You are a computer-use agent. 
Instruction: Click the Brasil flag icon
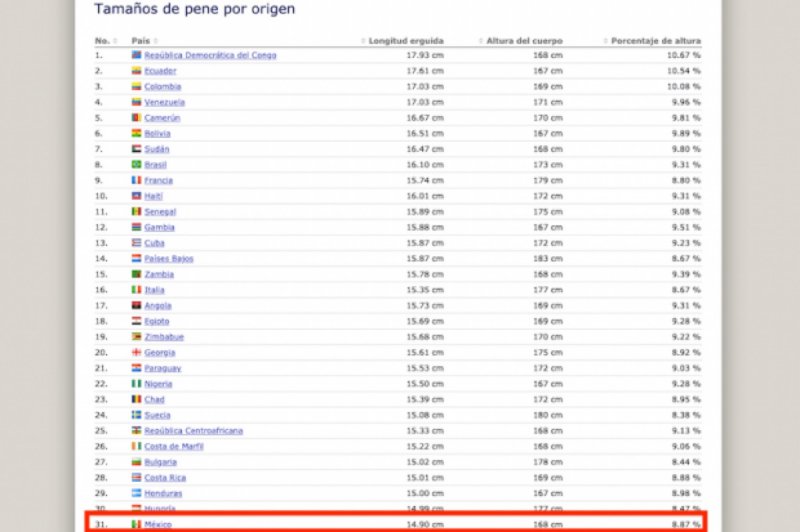coord(137,164)
